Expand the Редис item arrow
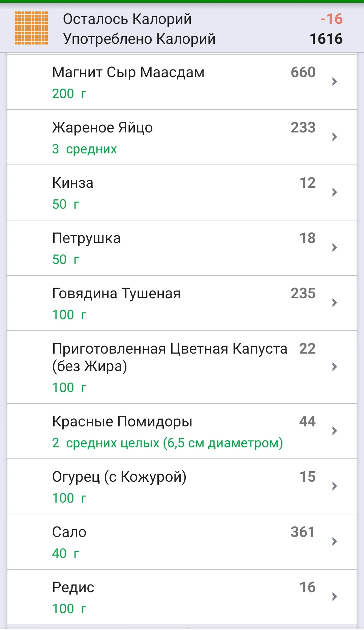 [334, 597]
